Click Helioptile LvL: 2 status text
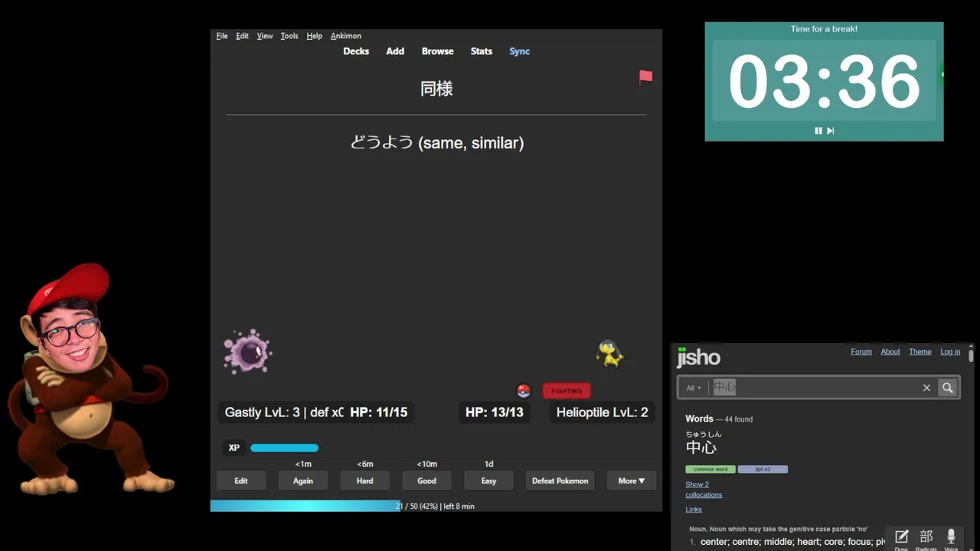Screen dimensions: 980x551 click(x=602, y=412)
